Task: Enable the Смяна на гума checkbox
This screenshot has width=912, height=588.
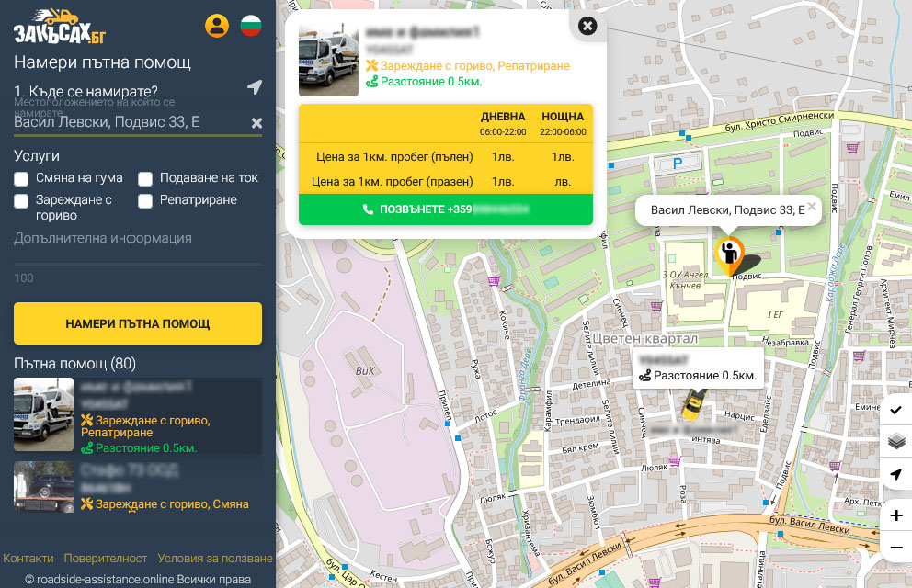Action: (21, 178)
